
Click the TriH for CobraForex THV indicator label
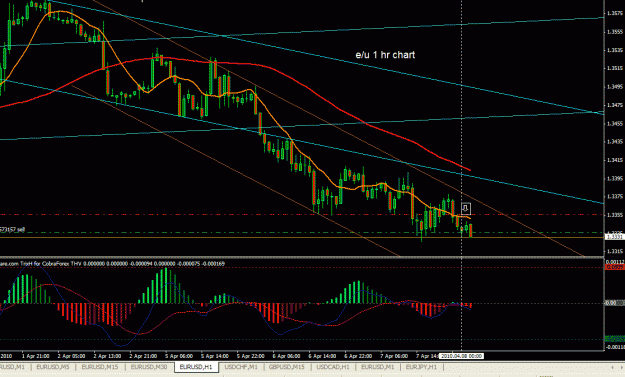coord(112,263)
